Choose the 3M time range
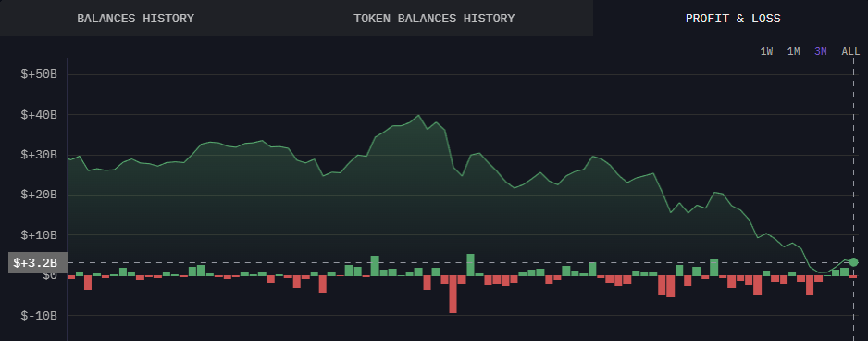Image resolution: width=868 pixels, height=341 pixels. [x=821, y=52]
